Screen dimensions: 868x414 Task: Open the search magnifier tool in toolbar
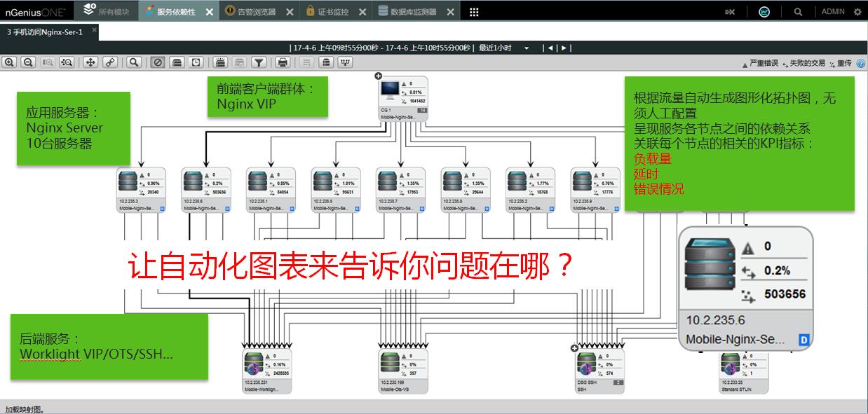pyautogui.click(x=133, y=62)
